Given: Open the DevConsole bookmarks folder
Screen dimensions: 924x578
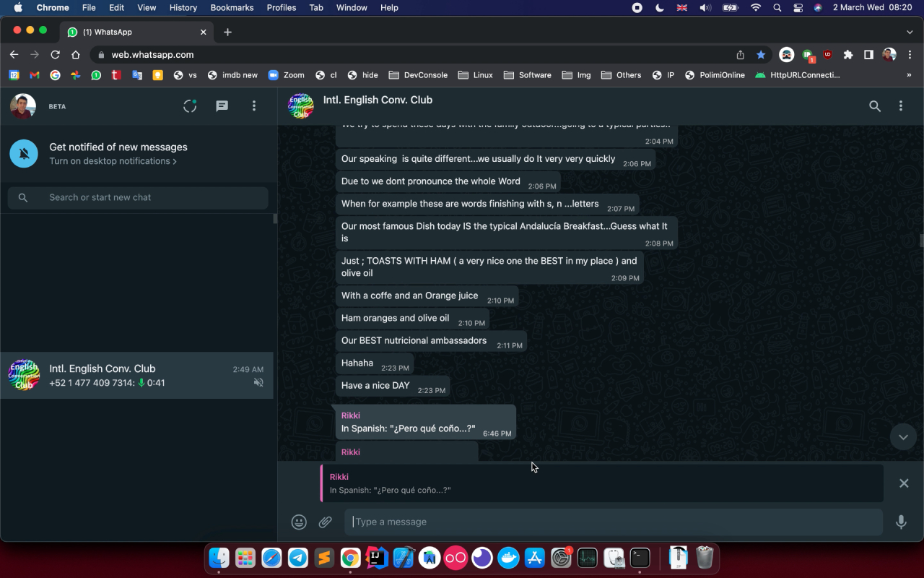Looking at the screenshot, I should point(418,75).
